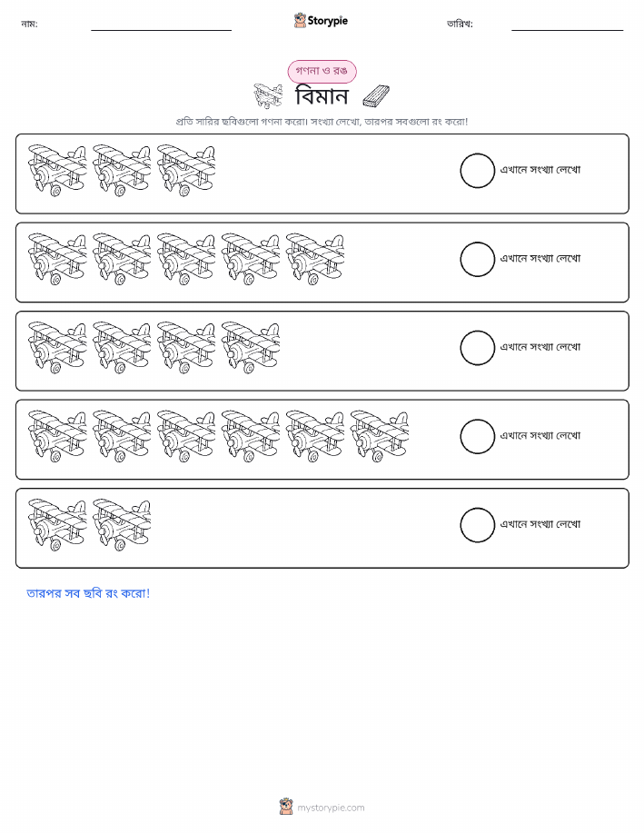Click the answer circle in the second row

pos(477,259)
